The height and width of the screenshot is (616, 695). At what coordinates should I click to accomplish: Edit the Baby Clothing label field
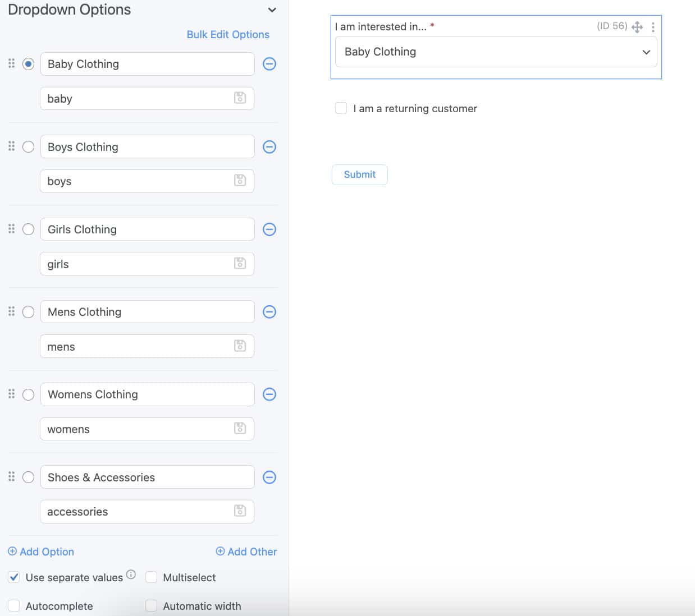click(148, 64)
